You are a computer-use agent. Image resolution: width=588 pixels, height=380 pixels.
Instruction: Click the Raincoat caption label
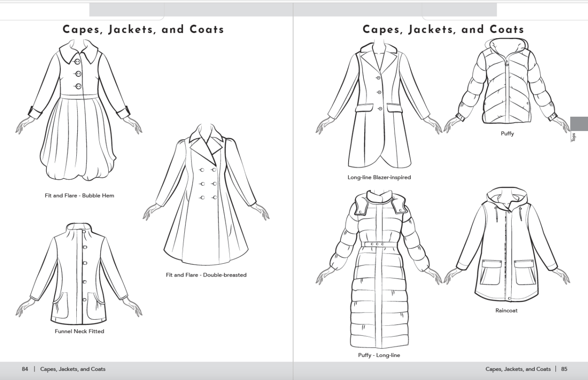coord(506,310)
